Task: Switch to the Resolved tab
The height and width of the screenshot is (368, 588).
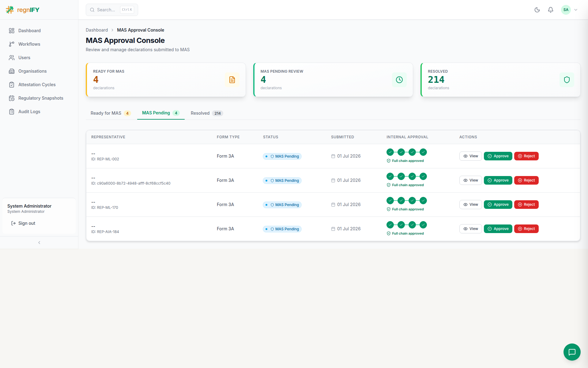Action: click(x=207, y=113)
